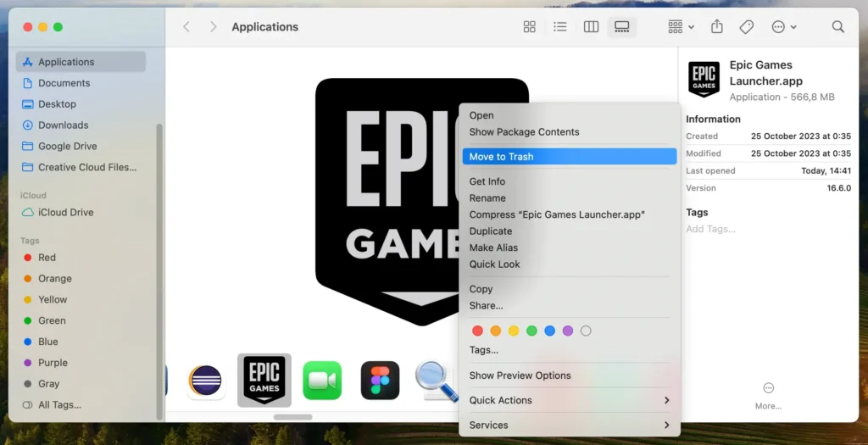Select the Figma app thumbnail
The height and width of the screenshot is (445, 868).
[x=381, y=381]
